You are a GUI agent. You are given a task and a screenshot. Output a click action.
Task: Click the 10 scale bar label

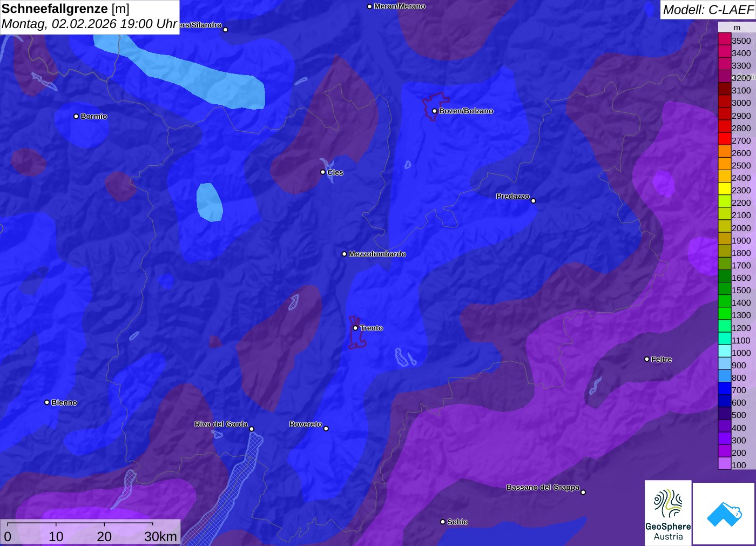56,536
